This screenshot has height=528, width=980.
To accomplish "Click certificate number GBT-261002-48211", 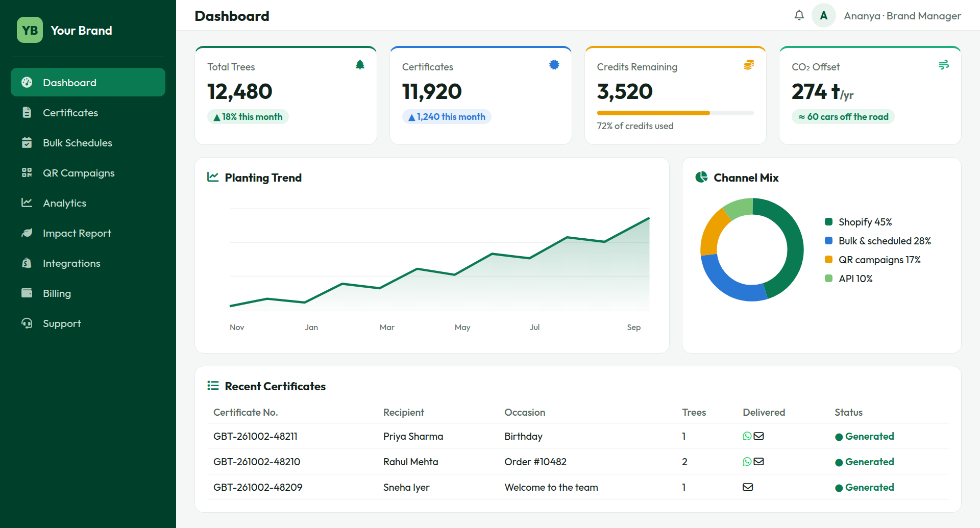I will tap(255, 436).
